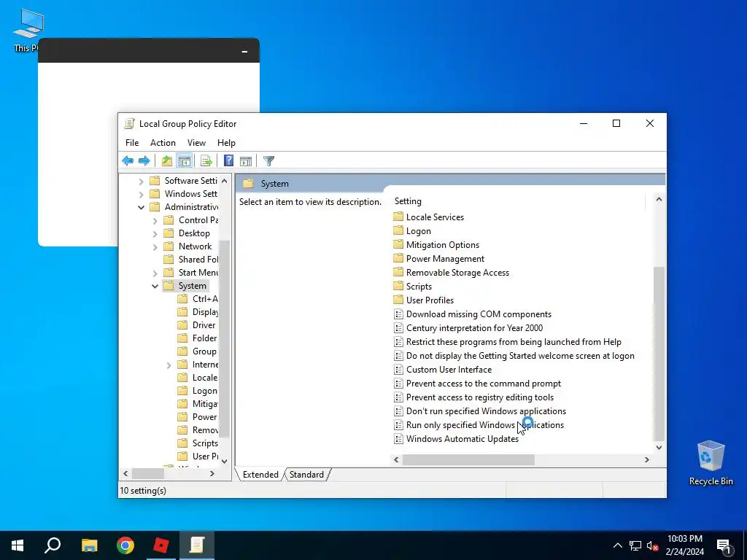Select the This PC desktop icon
This screenshot has height=560, width=747.
click(27, 29)
